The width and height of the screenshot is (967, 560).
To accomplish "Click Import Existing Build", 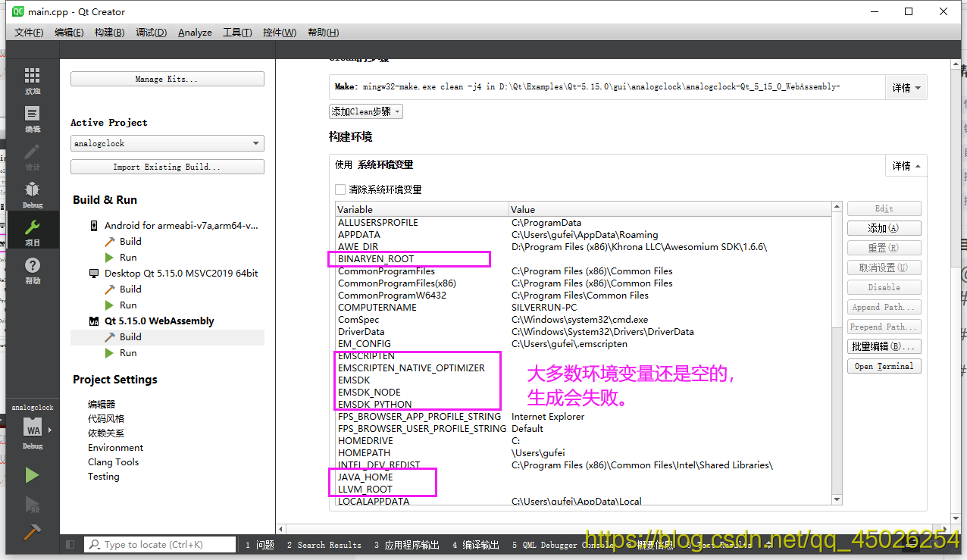I will tap(167, 166).
